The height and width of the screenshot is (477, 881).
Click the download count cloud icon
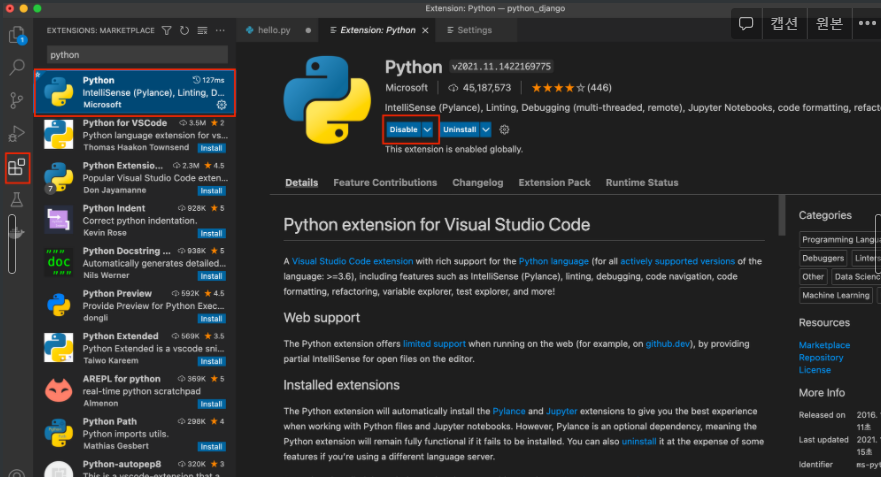(x=453, y=88)
